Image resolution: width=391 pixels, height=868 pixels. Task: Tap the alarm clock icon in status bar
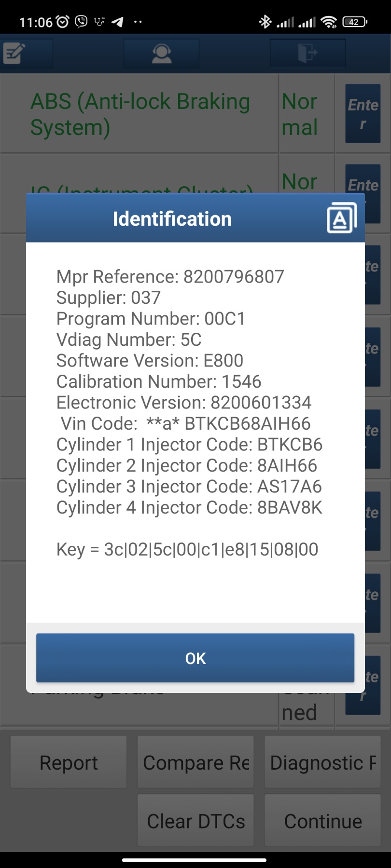(63, 22)
